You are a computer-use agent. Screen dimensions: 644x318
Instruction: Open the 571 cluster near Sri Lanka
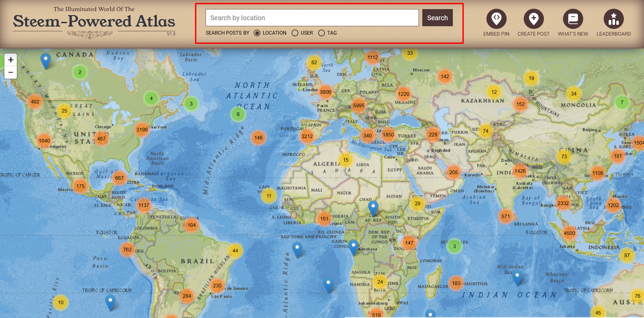point(506,216)
